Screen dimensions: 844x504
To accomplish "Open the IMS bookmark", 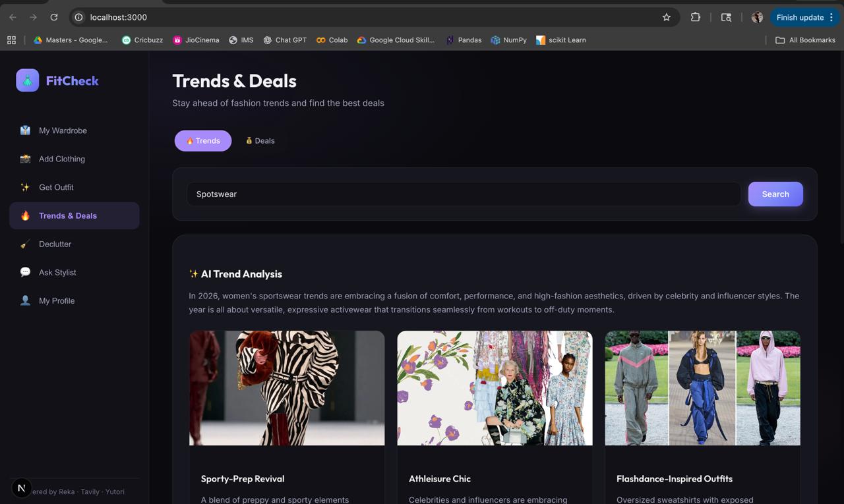I will [241, 40].
